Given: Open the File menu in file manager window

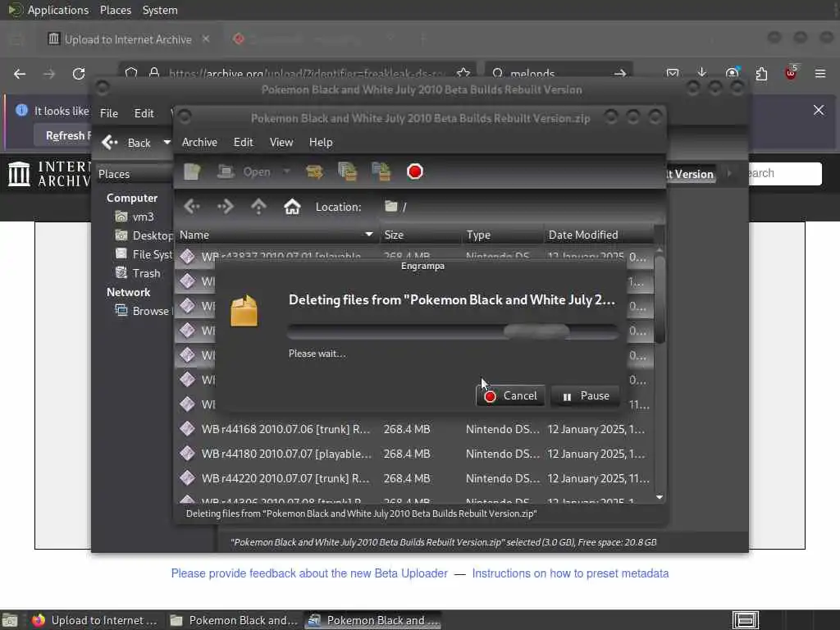Looking at the screenshot, I should (109, 113).
